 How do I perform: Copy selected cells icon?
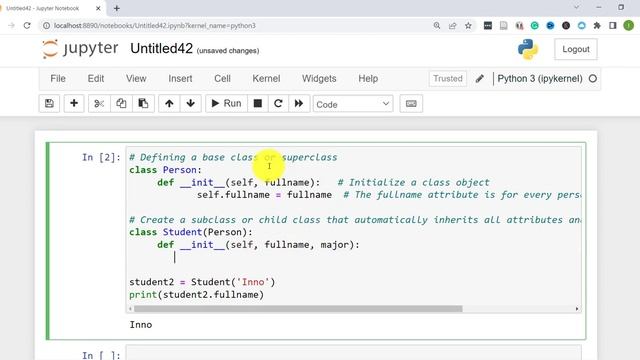(121, 104)
